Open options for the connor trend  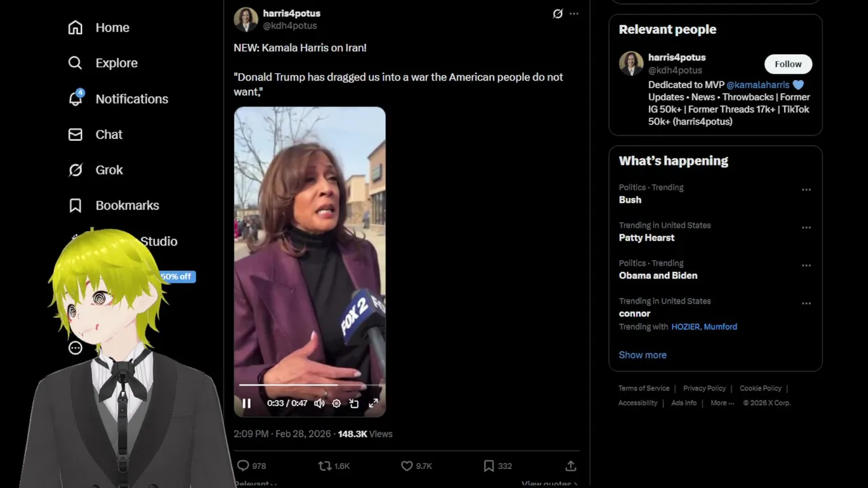click(806, 304)
